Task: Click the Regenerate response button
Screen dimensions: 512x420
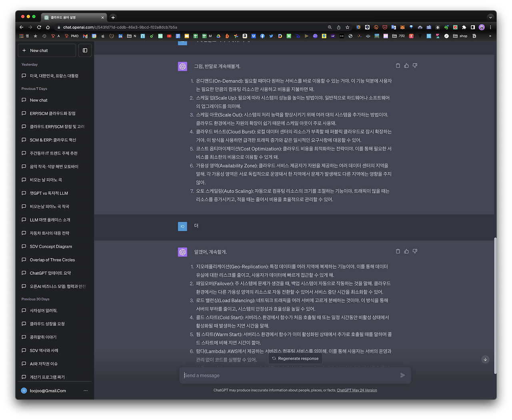Action: (x=295, y=358)
